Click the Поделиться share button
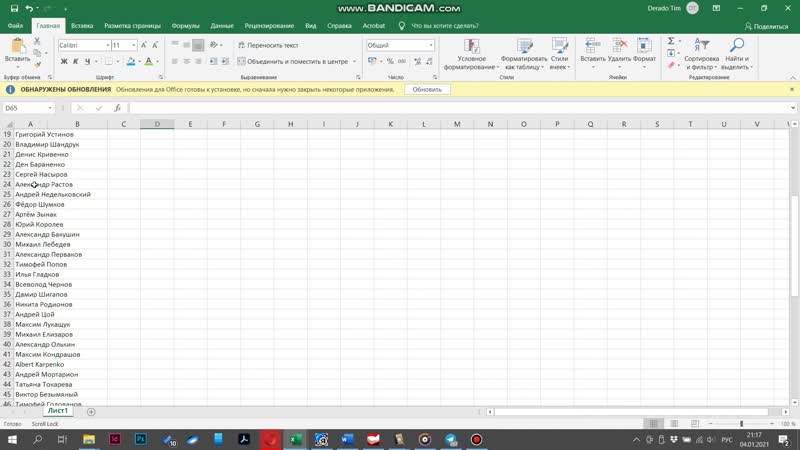The width and height of the screenshot is (800, 450). tap(766, 26)
